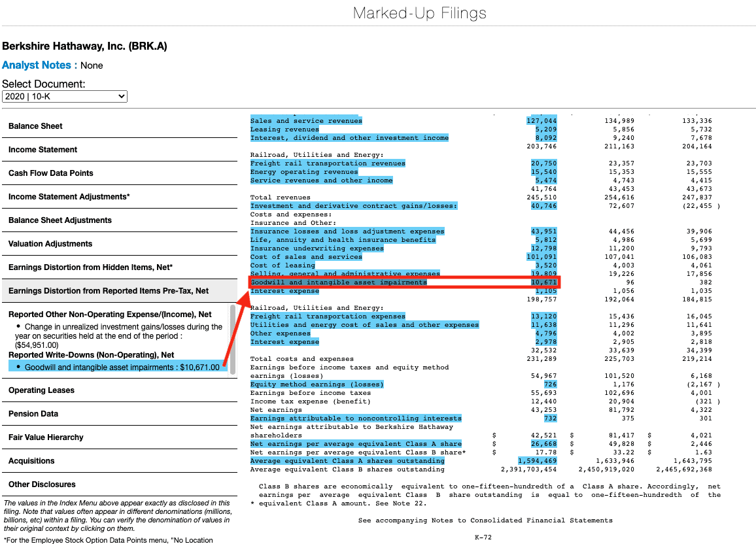Viewport: 756px width, 544px height.
Task: Click 'Interest, dividend and other investment income'
Action: [x=349, y=138]
